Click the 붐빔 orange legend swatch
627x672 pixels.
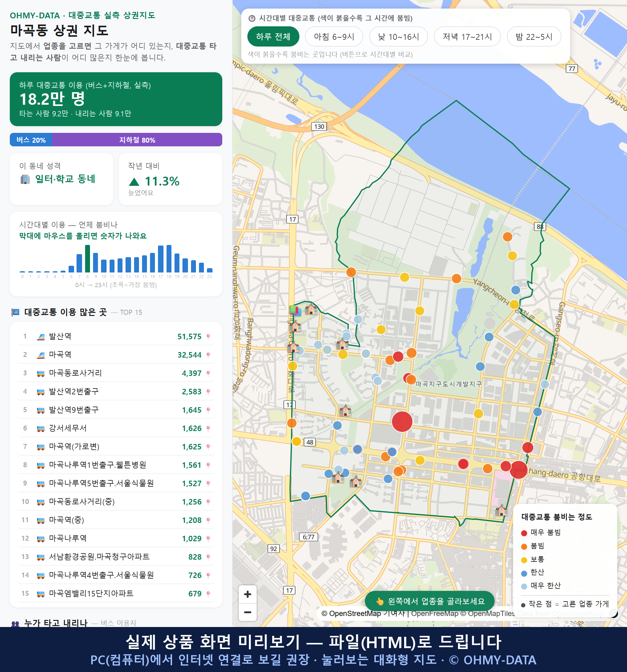(524, 546)
